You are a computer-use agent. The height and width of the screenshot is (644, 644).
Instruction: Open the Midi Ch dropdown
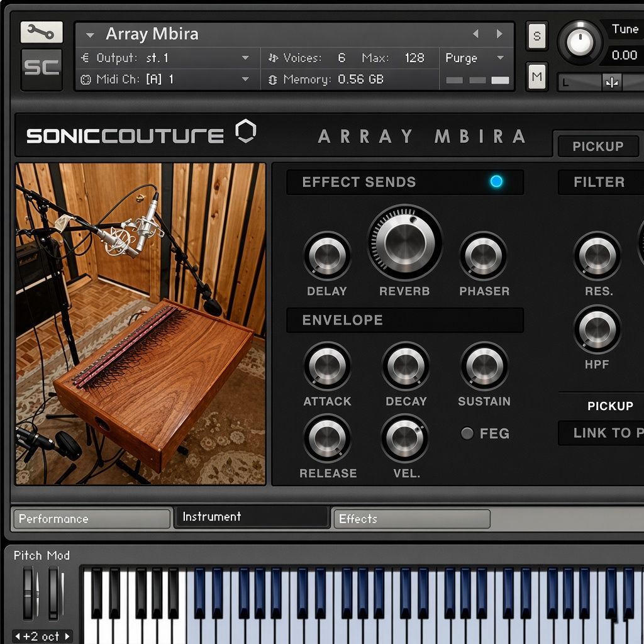(x=245, y=79)
